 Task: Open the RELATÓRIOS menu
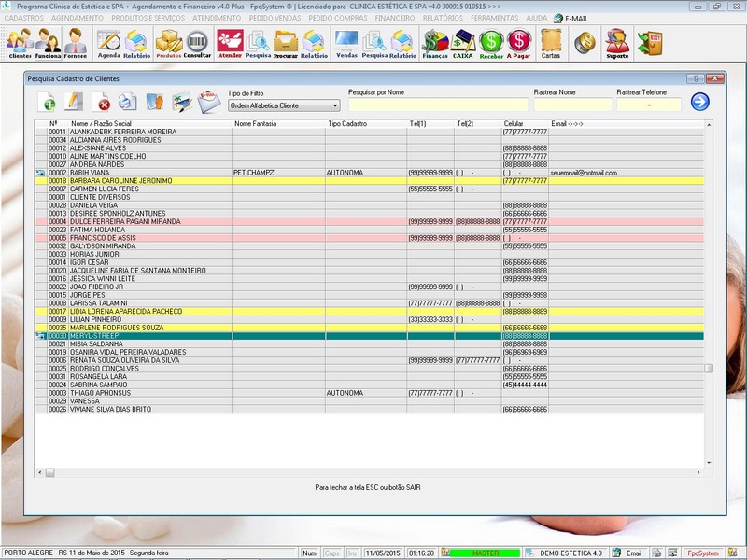[x=443, y=18]
